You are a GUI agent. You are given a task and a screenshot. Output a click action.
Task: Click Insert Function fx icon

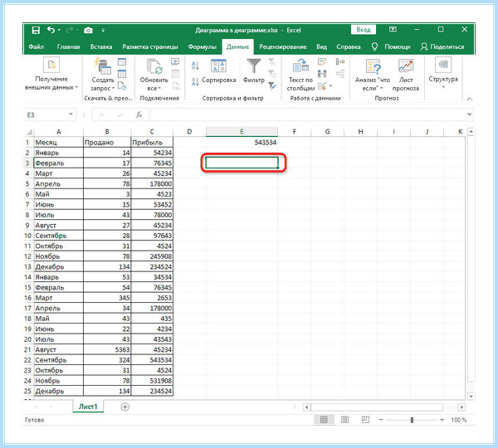point(139,114)
